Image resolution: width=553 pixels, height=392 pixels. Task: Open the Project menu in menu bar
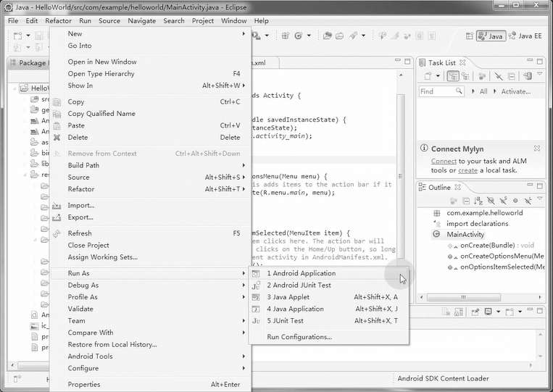pyautogui.click(x=203, y=21)
